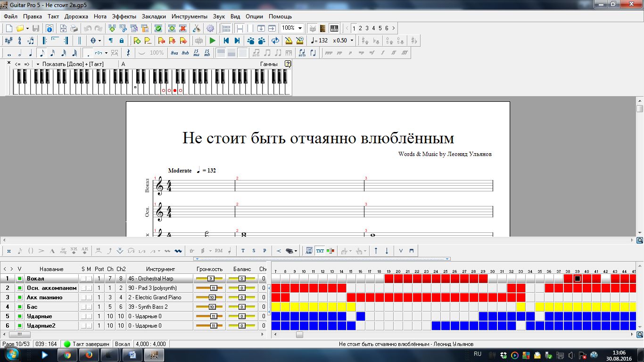Toggle the loop playback icon

tap(275, 41)
